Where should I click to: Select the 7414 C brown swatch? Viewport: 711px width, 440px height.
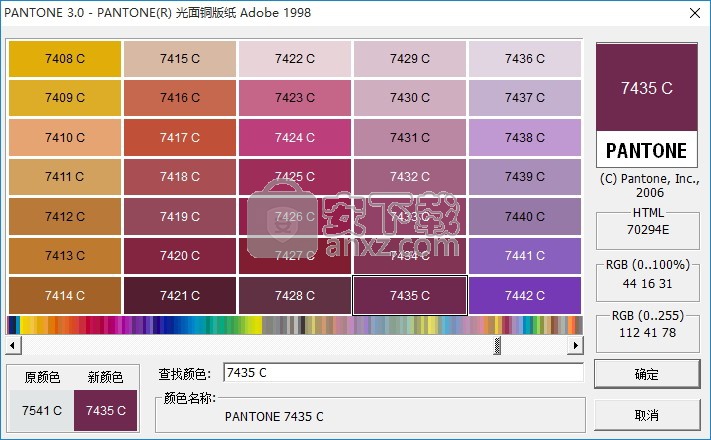click(x=65, y=295)
